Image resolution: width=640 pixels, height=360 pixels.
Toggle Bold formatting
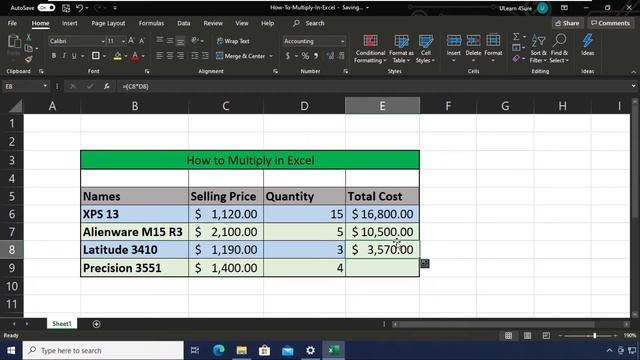pyautogui.click(x=53, y=56)
